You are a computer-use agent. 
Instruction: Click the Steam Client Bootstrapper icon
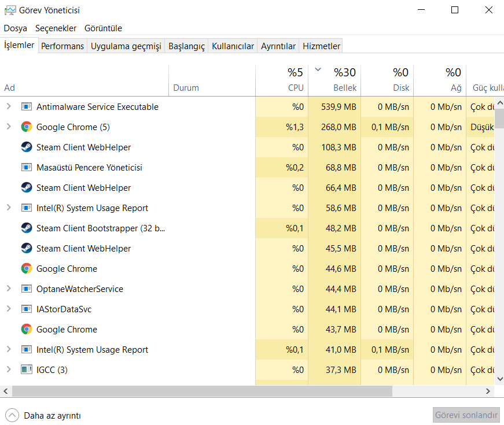click(x=26, y=228)
